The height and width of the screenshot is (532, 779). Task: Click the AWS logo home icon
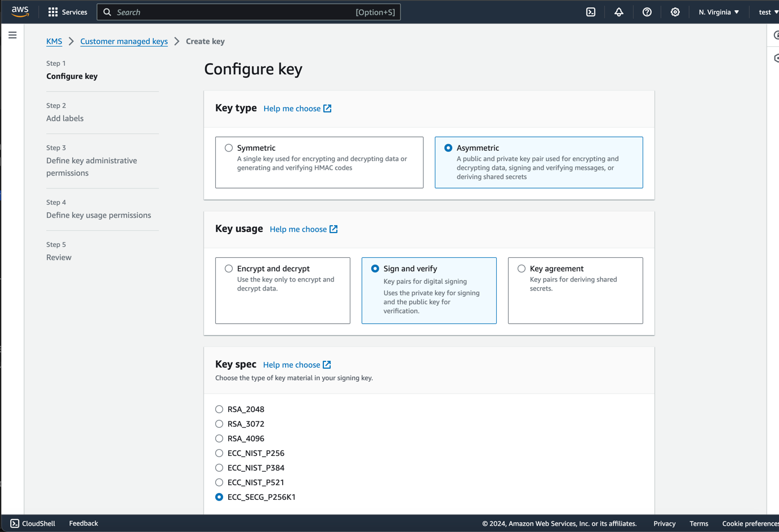click(x=20, y=12)
